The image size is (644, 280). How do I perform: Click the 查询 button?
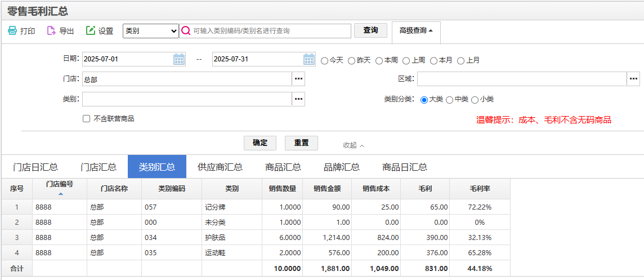[370, 30]
